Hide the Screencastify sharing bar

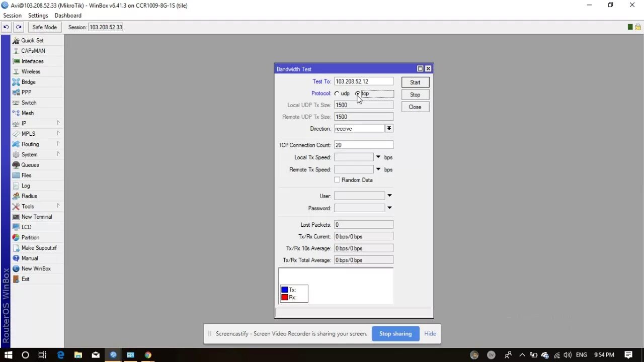point(430,334)
